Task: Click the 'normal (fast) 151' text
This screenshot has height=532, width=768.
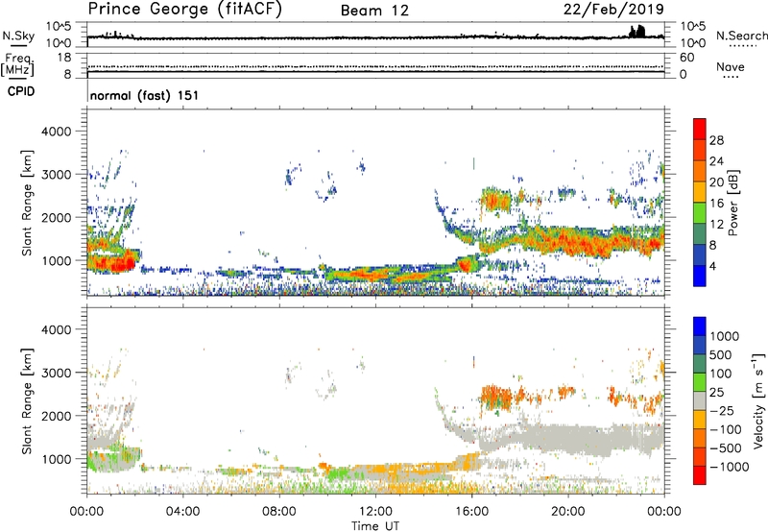Action: coord(144,95)
